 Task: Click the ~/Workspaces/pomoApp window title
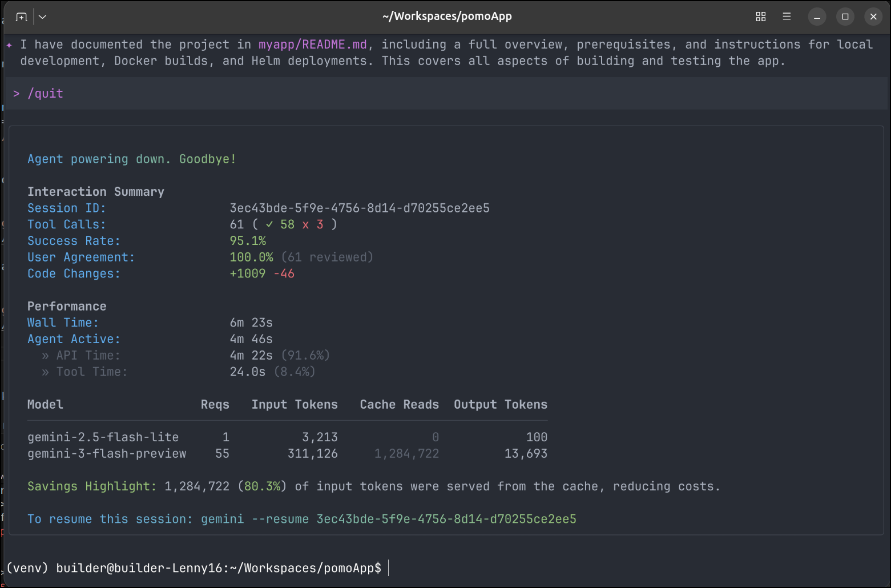(446, 17)
